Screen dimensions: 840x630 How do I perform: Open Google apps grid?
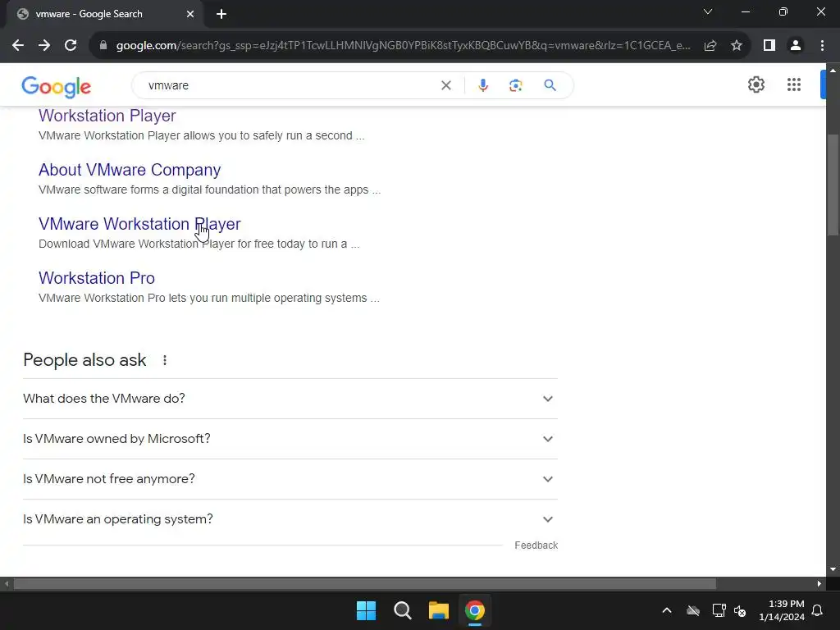pos(794,84)
